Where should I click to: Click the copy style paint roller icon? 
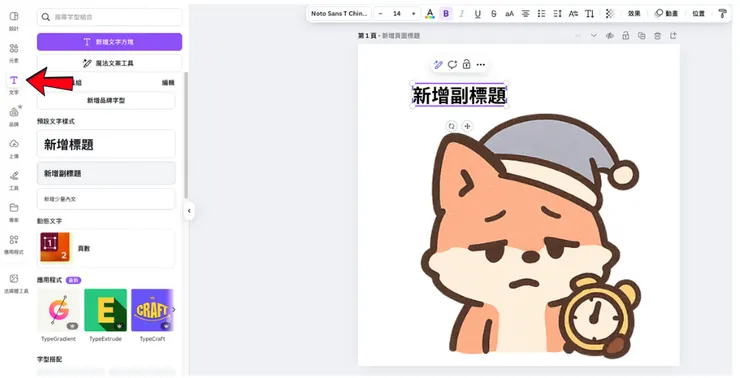pyautogui.click(x=722, y=14)
